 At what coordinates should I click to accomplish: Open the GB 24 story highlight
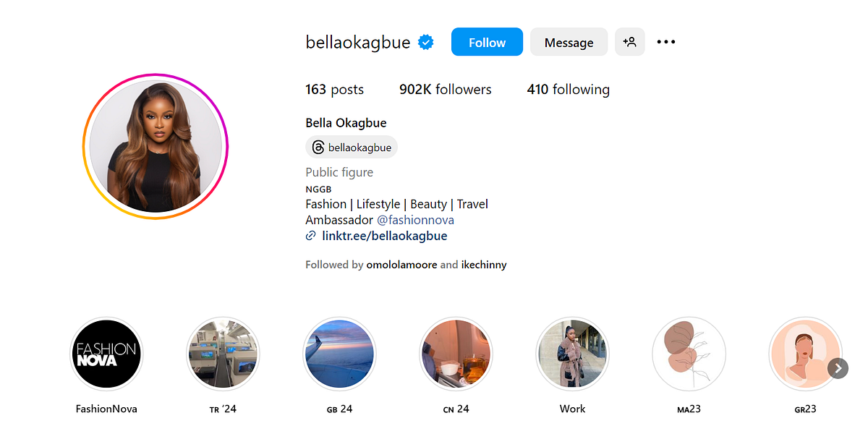(340, 354)
